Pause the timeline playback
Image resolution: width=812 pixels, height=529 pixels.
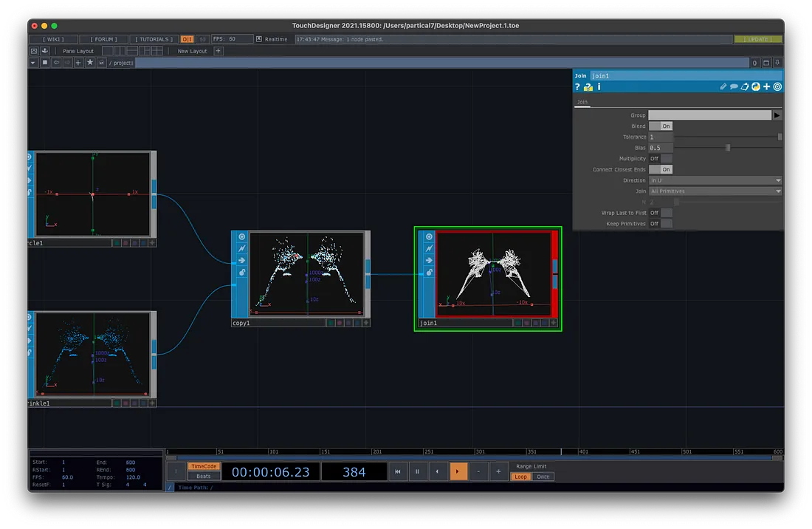(417, 471)
